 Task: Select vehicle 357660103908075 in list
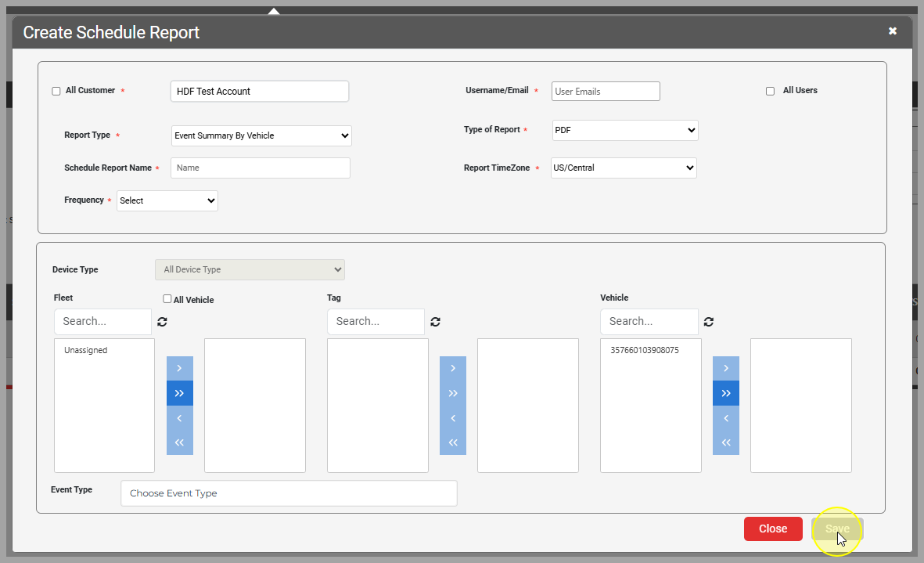pyautogui.click(x=645, y=351)
